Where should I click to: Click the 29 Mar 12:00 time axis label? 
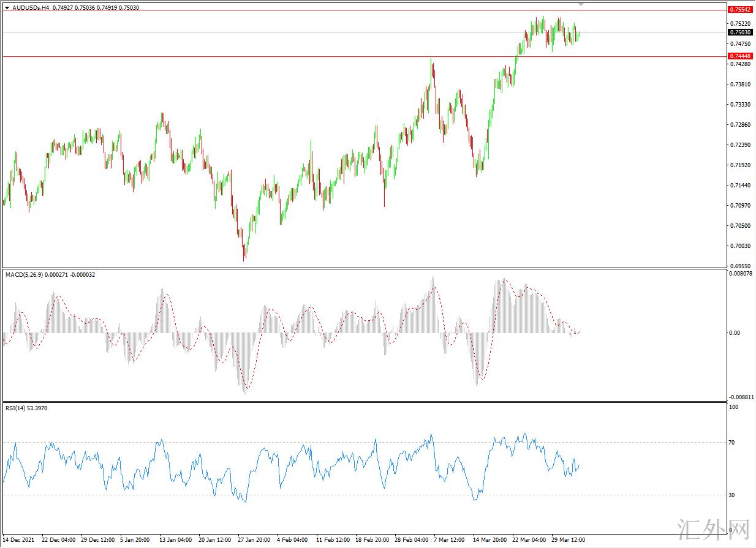[x=568, y=540]
